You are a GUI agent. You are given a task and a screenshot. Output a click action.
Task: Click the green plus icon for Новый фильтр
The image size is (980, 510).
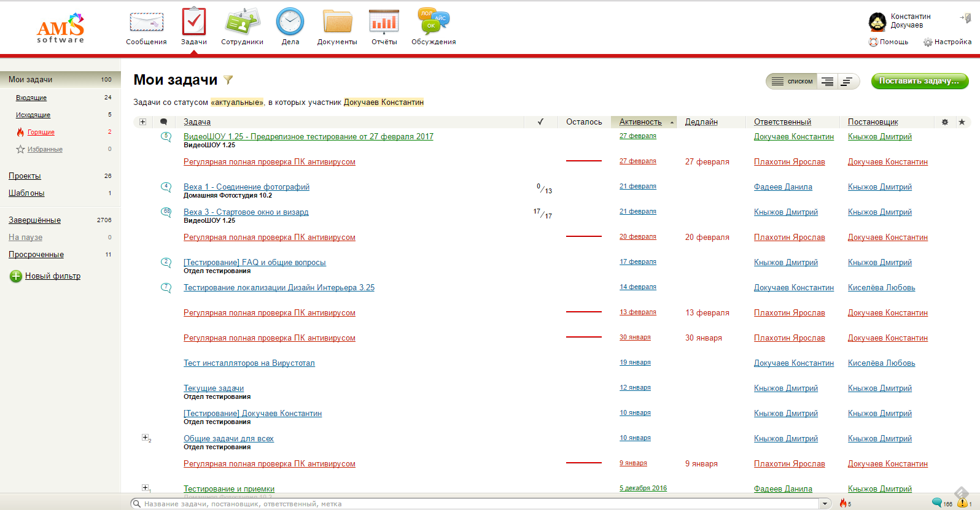point(16,276)
